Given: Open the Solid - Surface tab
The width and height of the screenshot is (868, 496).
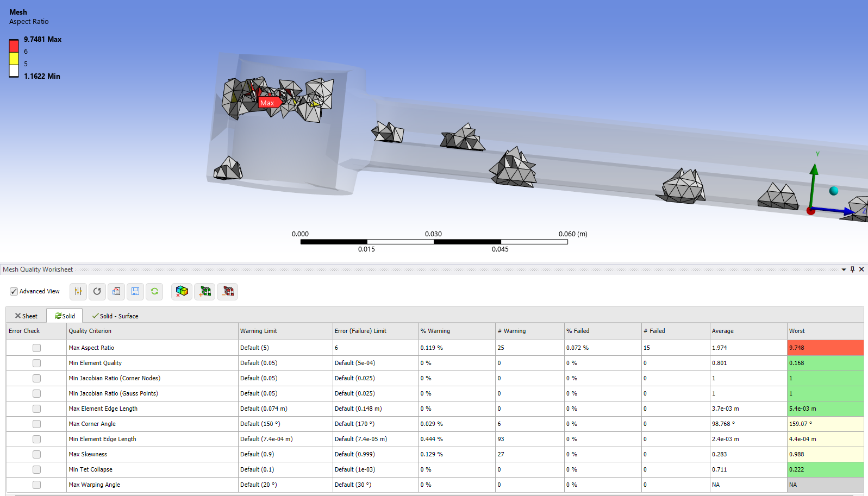Looking at the screenshot, I should [x=115, y=316].
